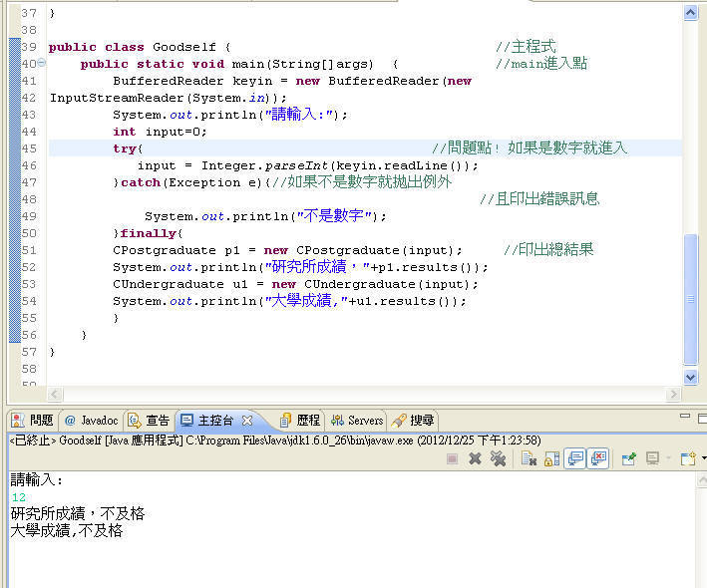Viewport: 707px width, 588px height.
Task: Click the 'try{' keyword on line 45
Action: (128, 148)
